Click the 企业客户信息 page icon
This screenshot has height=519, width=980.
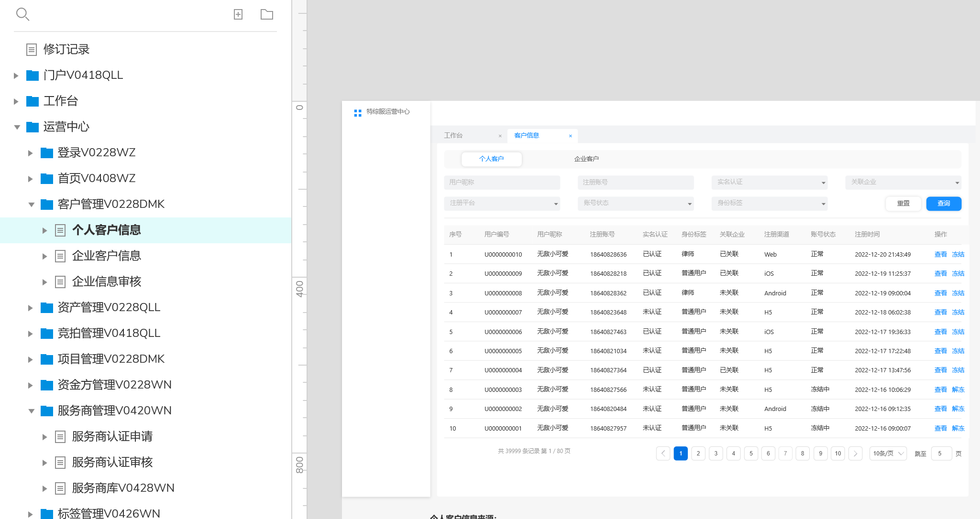[x=60, y=256]
